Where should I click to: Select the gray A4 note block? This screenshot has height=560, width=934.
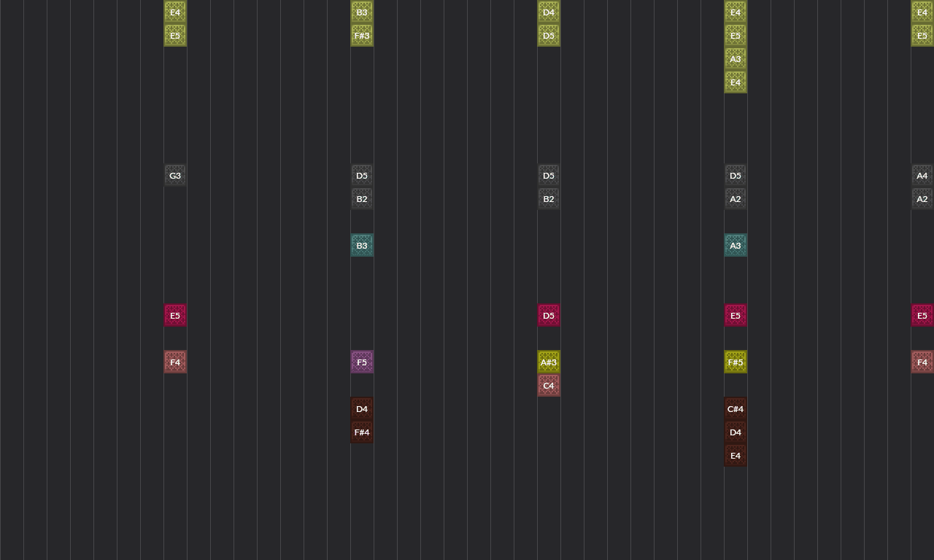pos(922,175)
